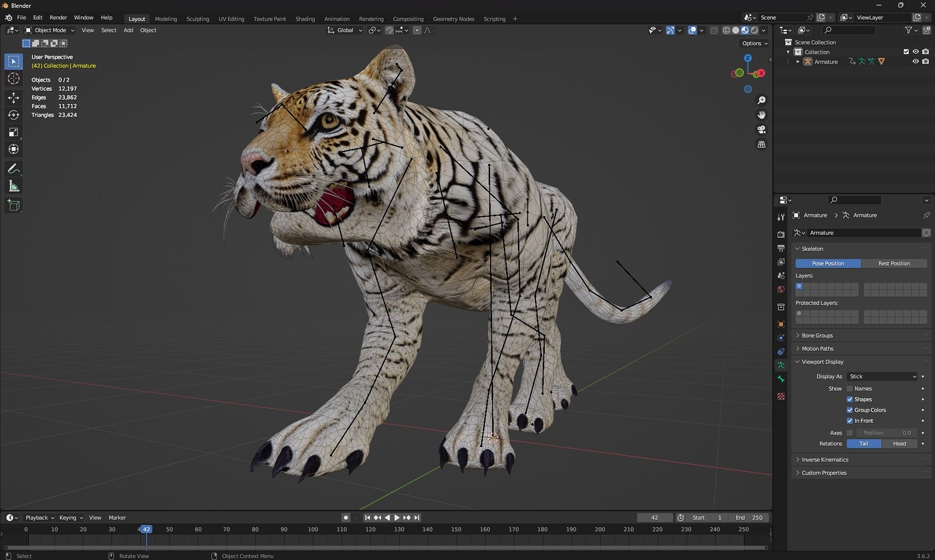Play the animation forward
The width and height of the screenshot is (935, 560).
[x=397, y=518]
